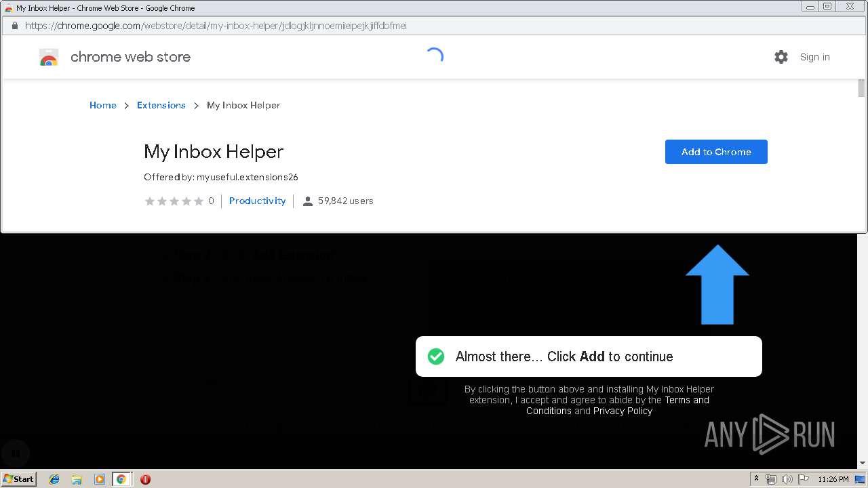Click the volume speaker tray icon
The image size is (868, 488).
787,479
